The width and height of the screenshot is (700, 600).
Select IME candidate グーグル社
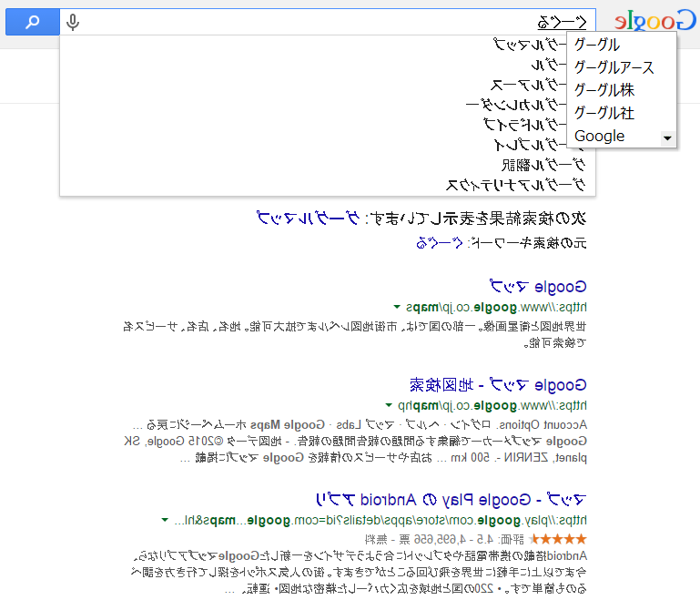click(622, 113)
